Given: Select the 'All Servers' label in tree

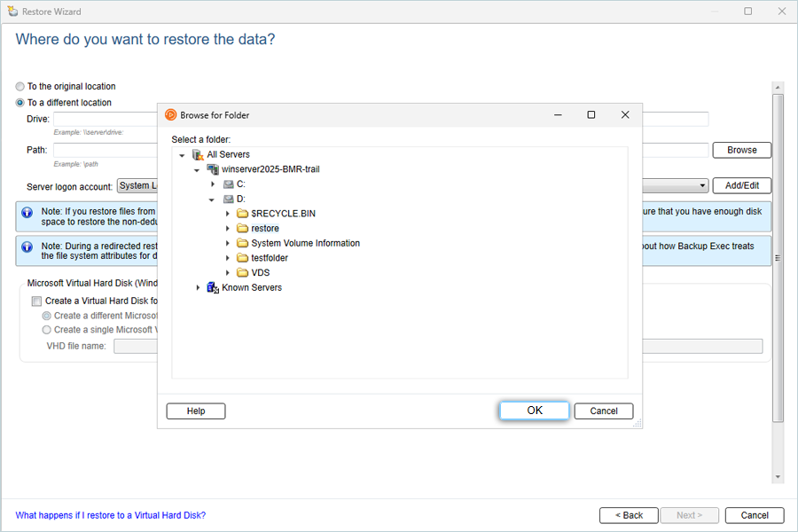Looking at the screenshot, I should coord(229,154).
